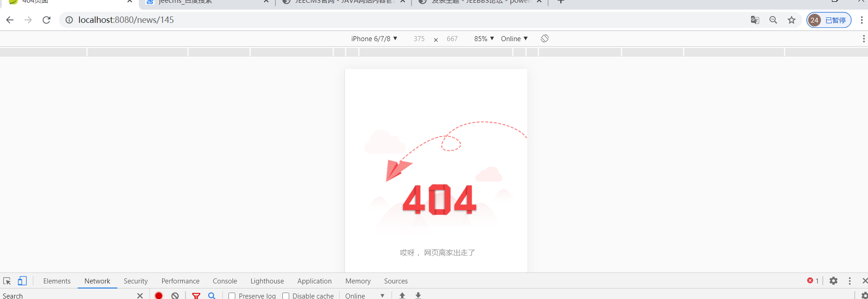868x299 pixels.
Task: Close the JEECMS官网 tab
Action: pos(402,1)
